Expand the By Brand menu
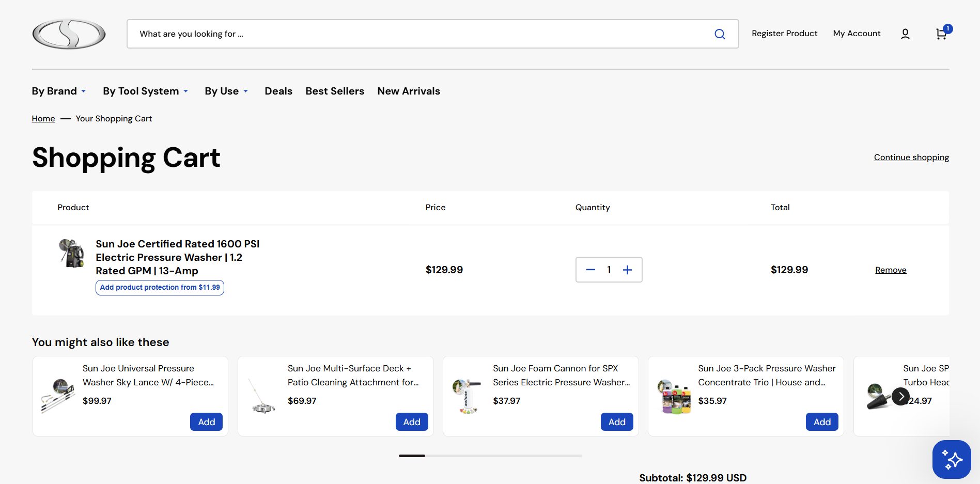Image resolution: width=980 pixels, height=484 pixels. click(x=59, y=91)
